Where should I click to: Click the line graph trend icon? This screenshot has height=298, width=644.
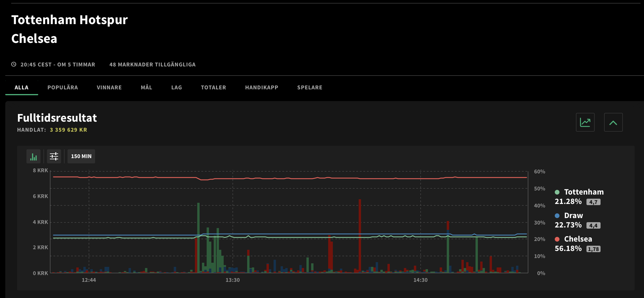pyautogui.click(x=585, y=122)
